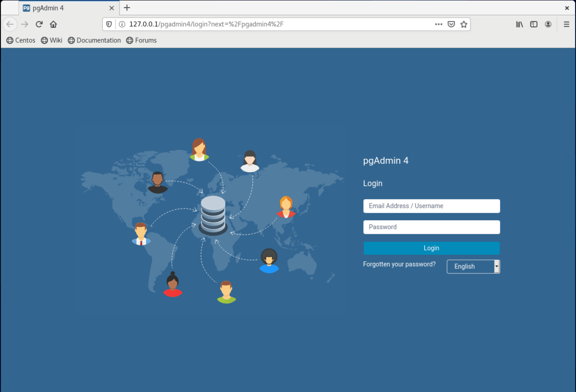
Task: Open the Documentation bookmark
Action: pyautogui.click(x=95, y=40)
